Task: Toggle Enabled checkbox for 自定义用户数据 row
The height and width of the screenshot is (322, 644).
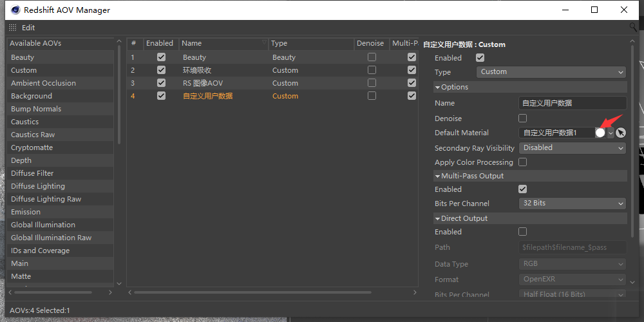Action: coord(161,96)
